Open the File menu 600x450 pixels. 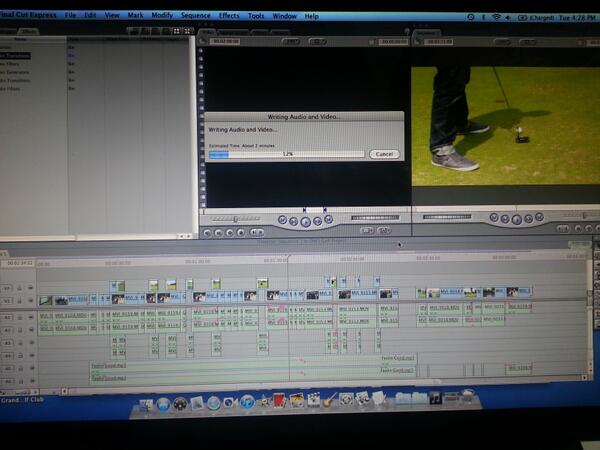point(70,15)
